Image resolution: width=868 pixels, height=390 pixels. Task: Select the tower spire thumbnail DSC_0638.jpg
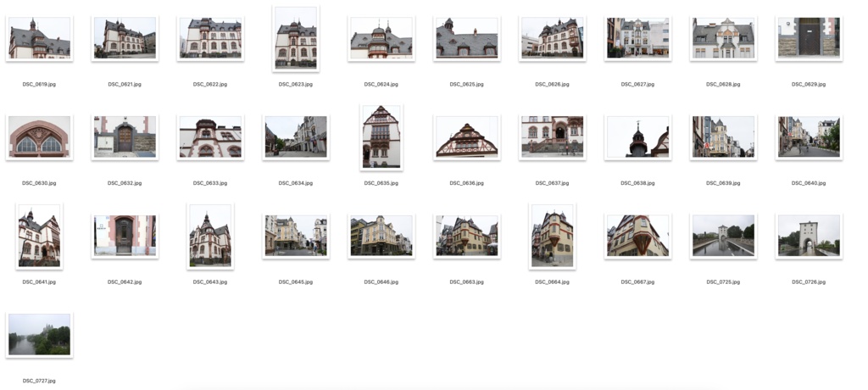pyautogui.click(x=637, y=136)
